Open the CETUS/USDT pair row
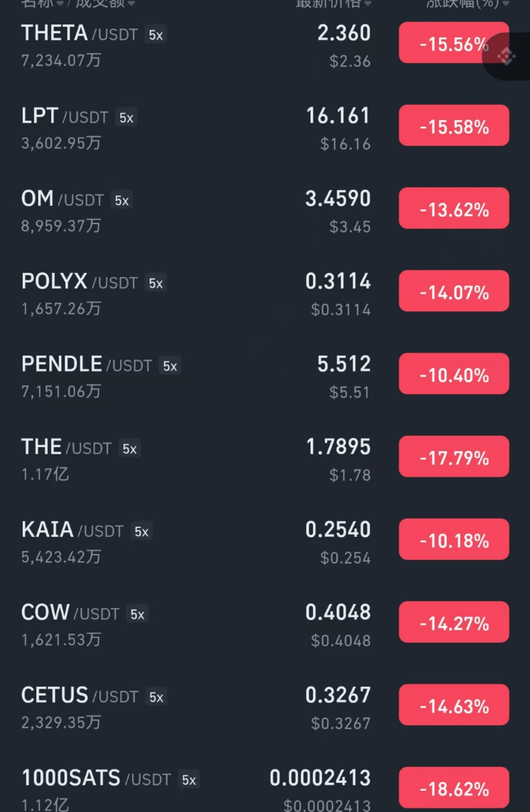The height and width of the screenshot is (812, 530). click(265, 708)
